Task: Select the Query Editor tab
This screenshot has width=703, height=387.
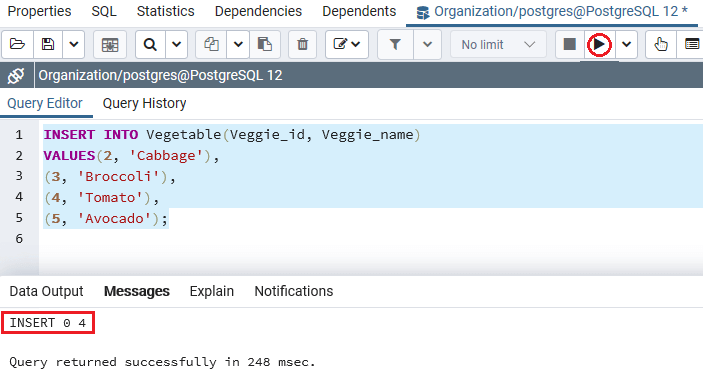Action: tap(45, 104)
